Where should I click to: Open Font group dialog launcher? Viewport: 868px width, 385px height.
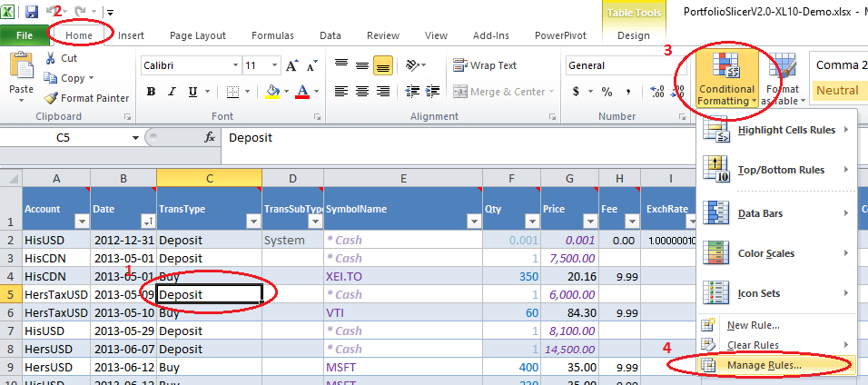318,117
